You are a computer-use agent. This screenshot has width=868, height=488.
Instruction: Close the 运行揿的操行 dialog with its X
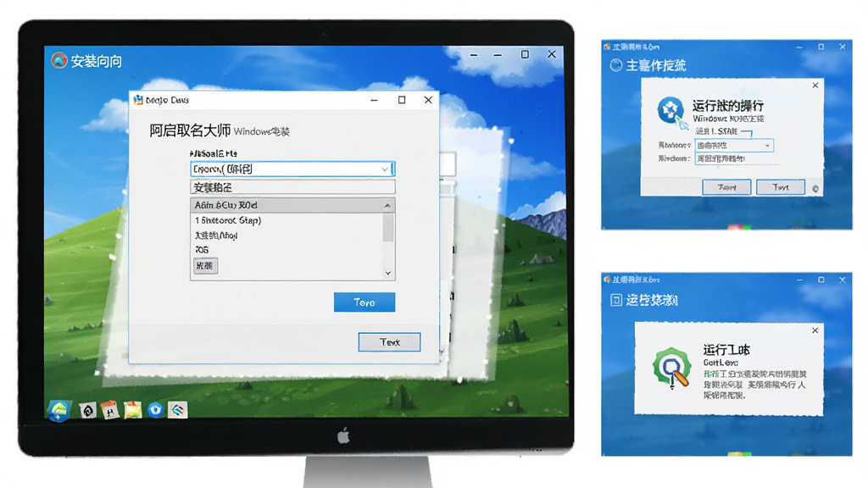click(x=815, y=86)
